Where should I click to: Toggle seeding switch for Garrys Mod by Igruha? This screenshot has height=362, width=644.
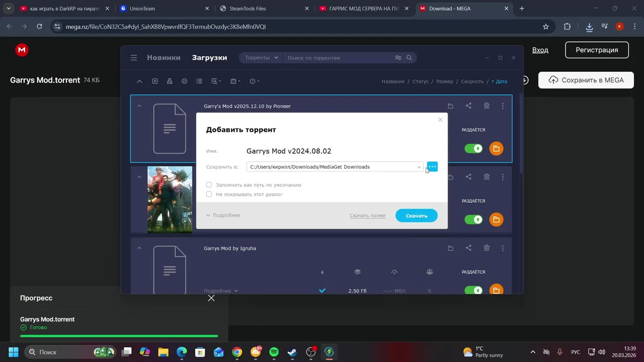tap(473, 290)
